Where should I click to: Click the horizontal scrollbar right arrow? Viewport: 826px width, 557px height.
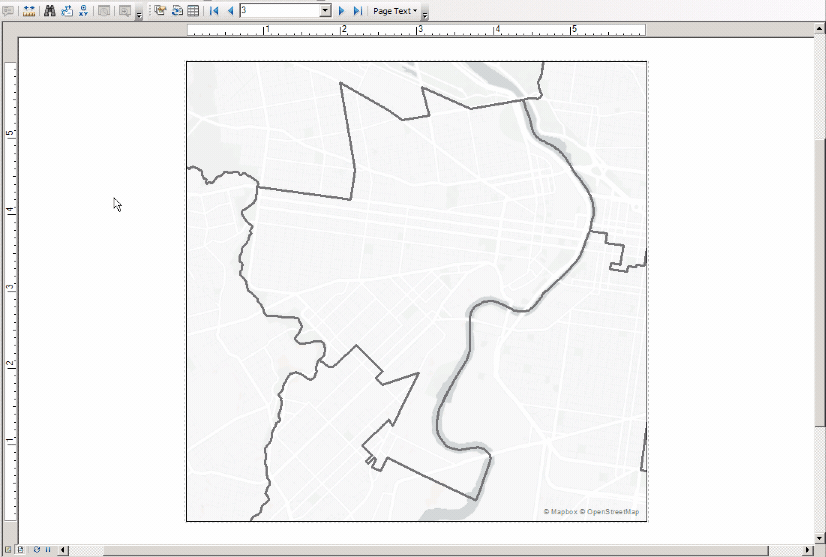[807, 550]
